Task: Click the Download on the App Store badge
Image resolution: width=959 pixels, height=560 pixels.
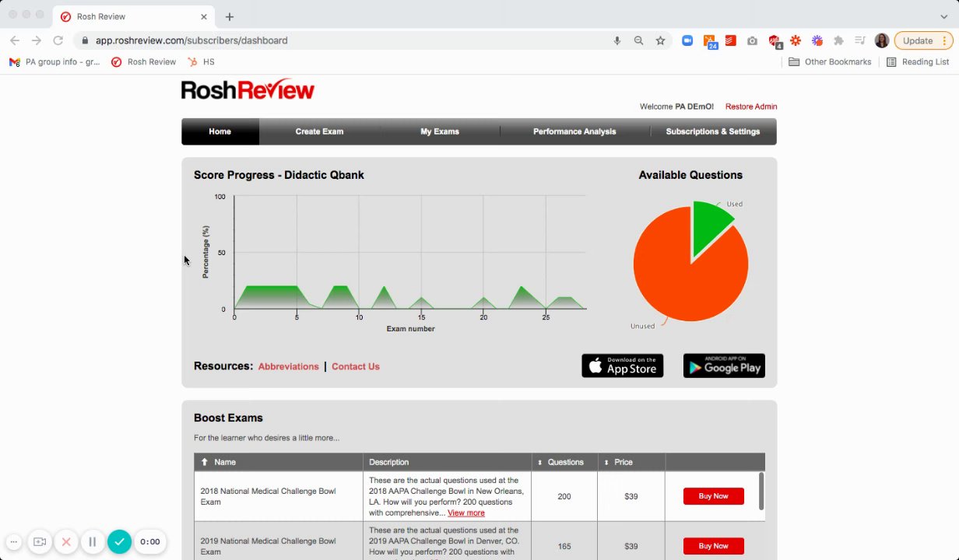Action: pos(623,366)
